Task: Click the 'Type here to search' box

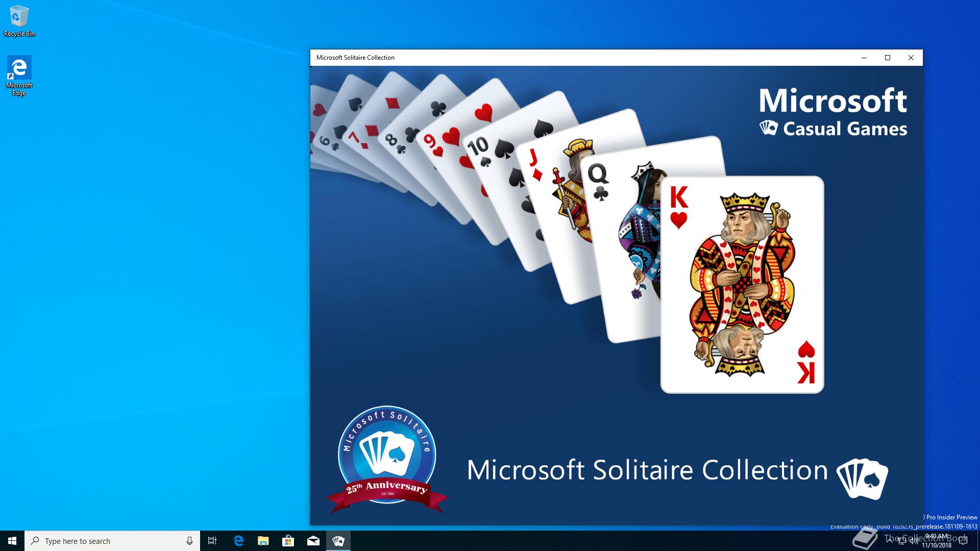Action: tap(112, 541)
